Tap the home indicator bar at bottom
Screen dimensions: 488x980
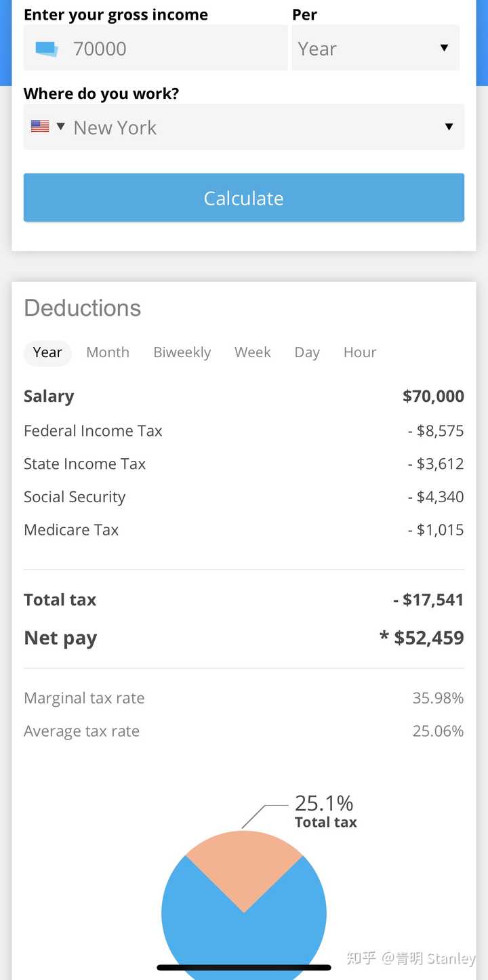244,968
